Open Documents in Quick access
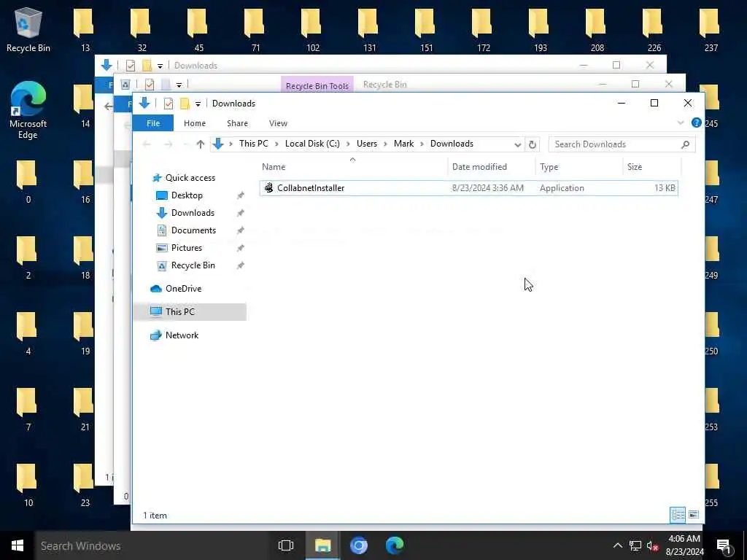Viewport: 747px width, 560px height. point(193,230)
